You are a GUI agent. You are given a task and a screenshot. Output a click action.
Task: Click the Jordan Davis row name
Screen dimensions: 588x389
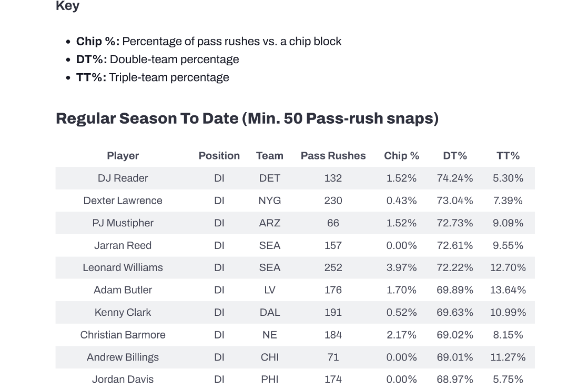coord(123,379)
